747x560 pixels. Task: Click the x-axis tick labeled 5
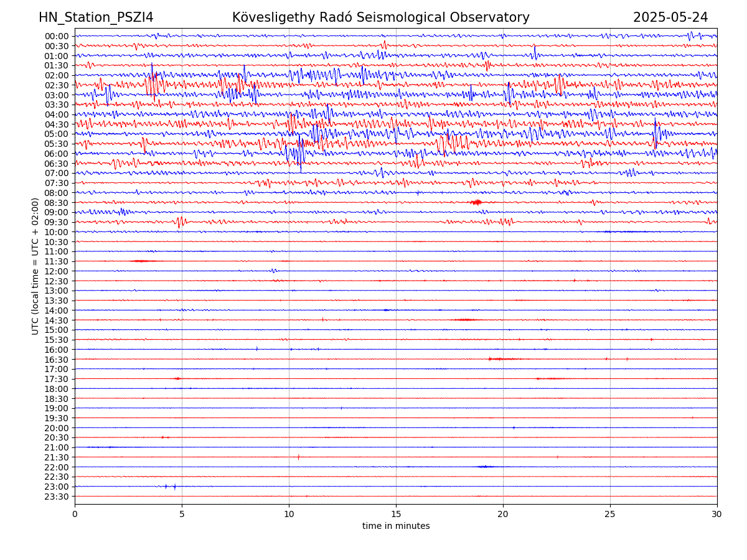[182, 514]
